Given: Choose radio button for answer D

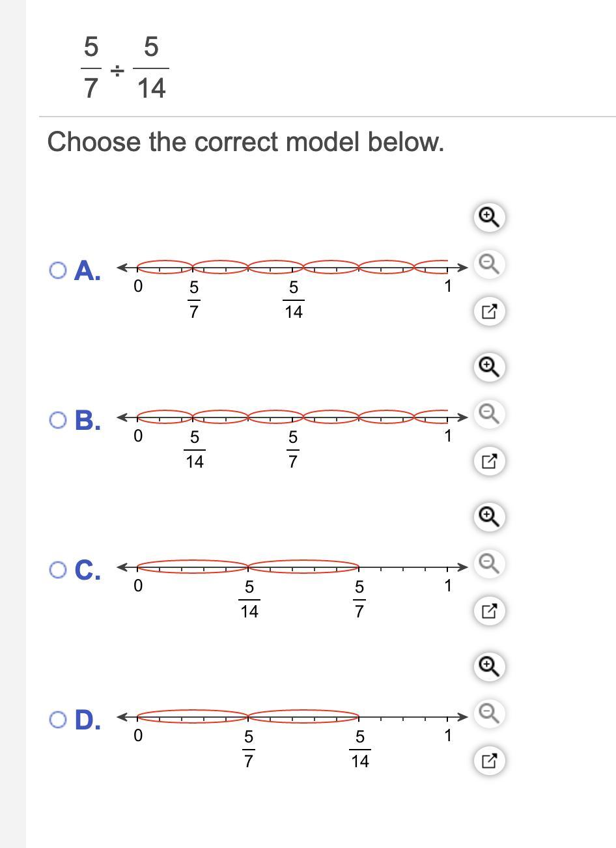Looking at the screenshot, I should click(57, 720).
